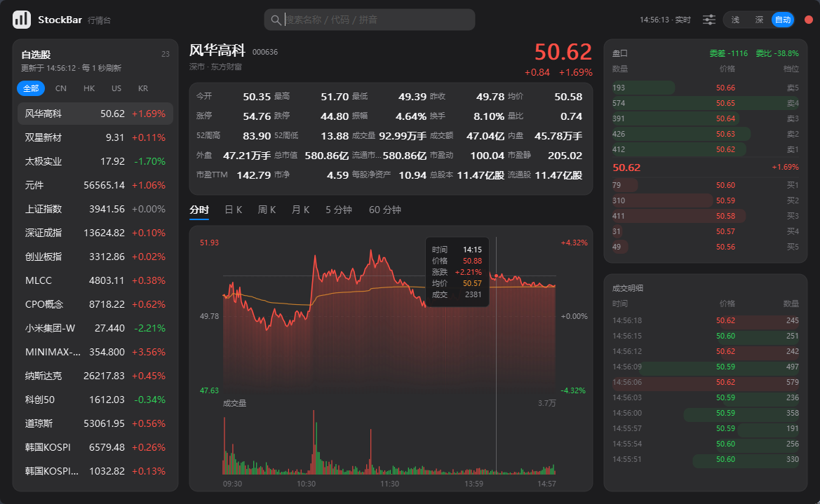This screenshot has width=820, height=504.
Task: Click the large 50.62 price in the header
Action: pos(563,52)
